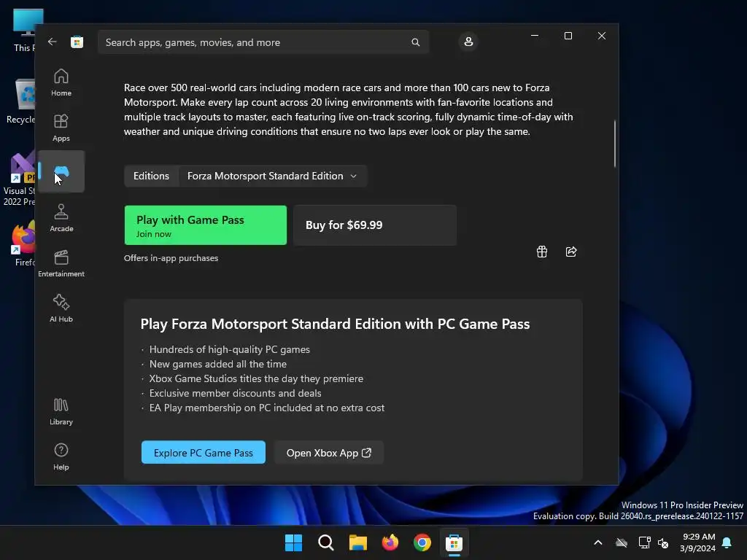Open Firefox desktop shortcut
This screenshot has width=747, height=560.
pyautogui.click(x=24, y=244)
